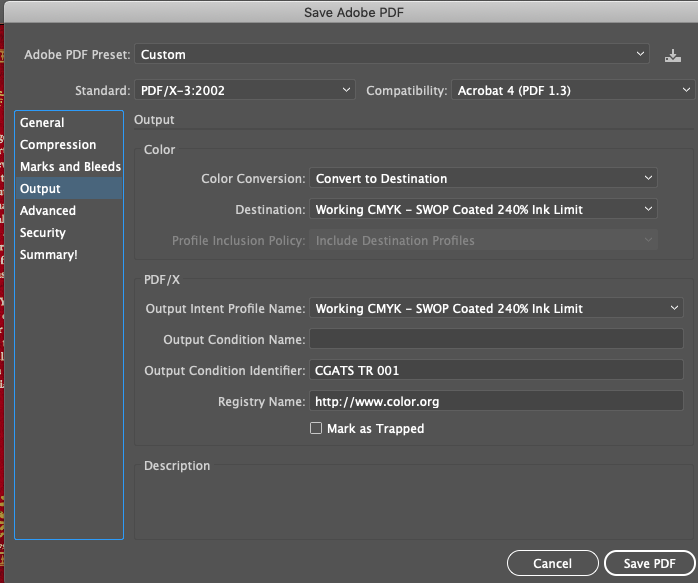
Task: Select the Output category in sidebar
Action: tap(41, 189)
